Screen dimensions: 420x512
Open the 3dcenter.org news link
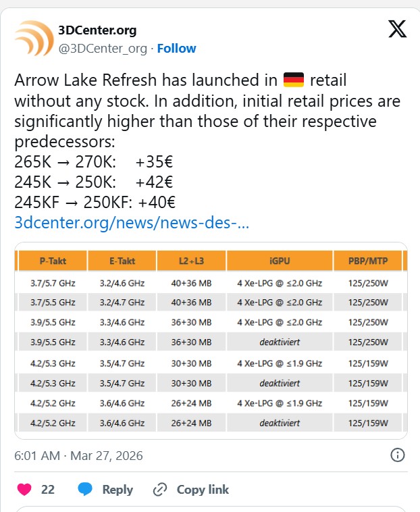132,222
